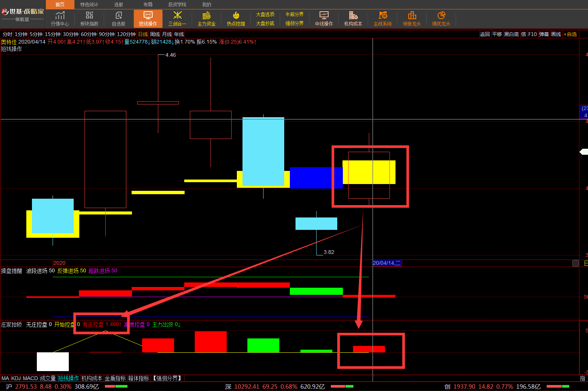
Task: Open 绩优龙头 pie chart icon
Action: 441,18
